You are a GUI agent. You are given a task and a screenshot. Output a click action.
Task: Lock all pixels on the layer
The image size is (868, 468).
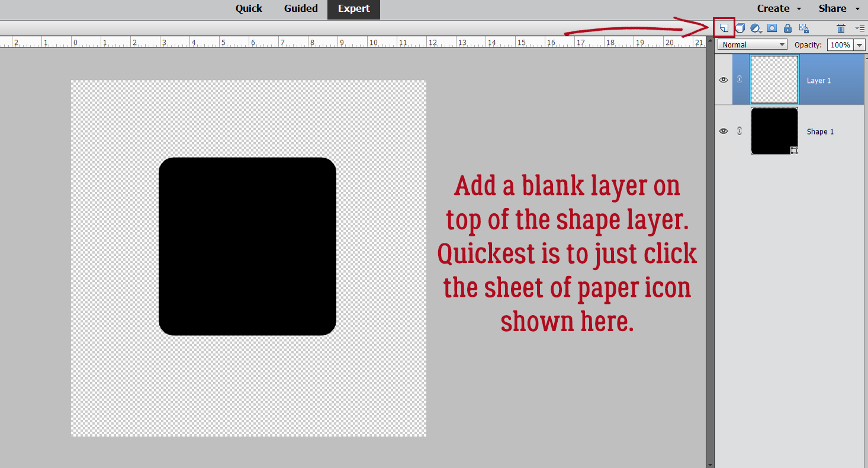(787, 28)
